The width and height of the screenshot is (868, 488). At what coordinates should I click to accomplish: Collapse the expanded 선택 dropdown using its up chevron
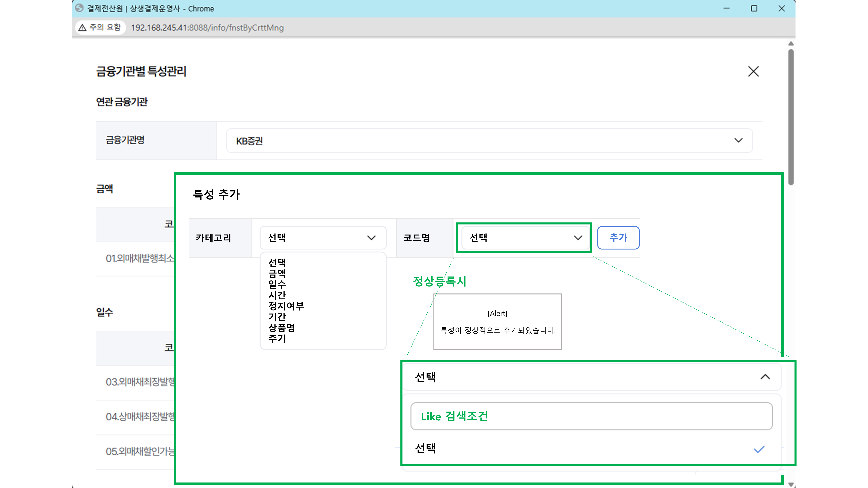coord(765,377)
